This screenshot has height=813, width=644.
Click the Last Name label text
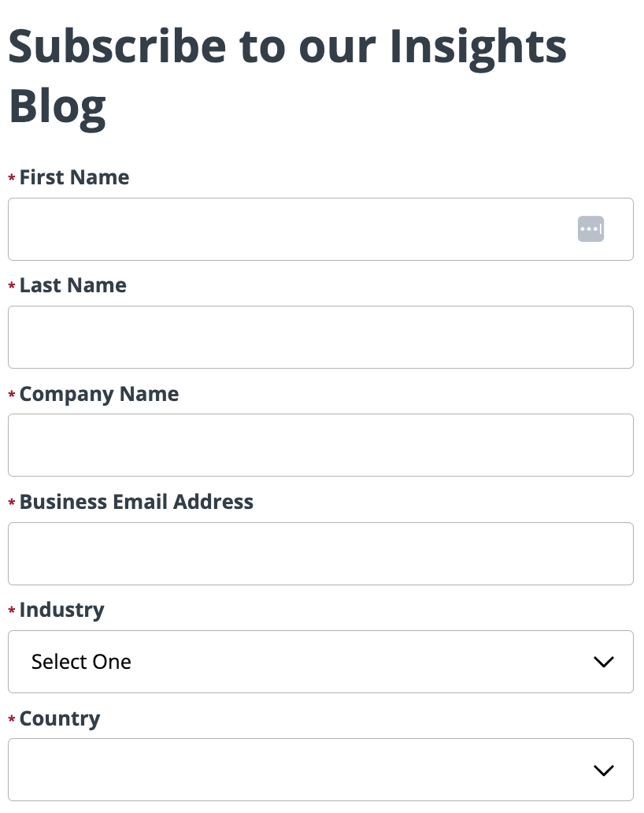click(x=72, y=285)
